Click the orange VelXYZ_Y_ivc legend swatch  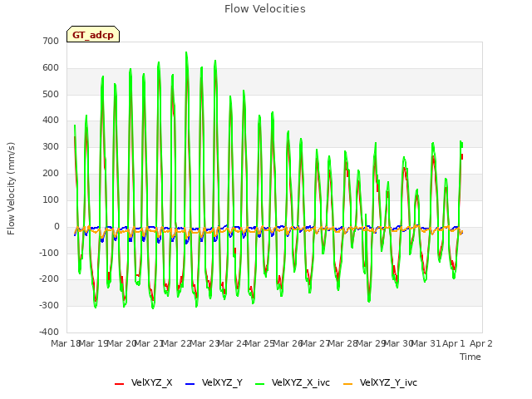[347, 384]
